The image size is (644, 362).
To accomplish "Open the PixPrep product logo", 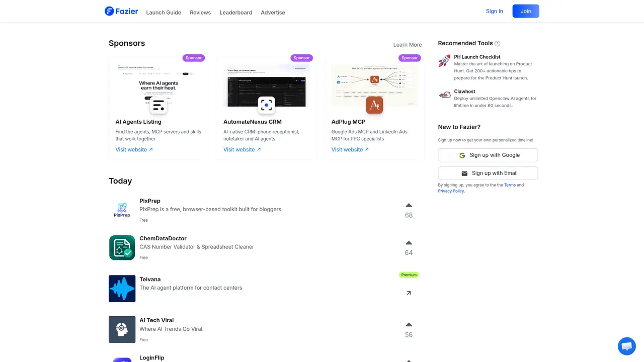I will point(122,210).
